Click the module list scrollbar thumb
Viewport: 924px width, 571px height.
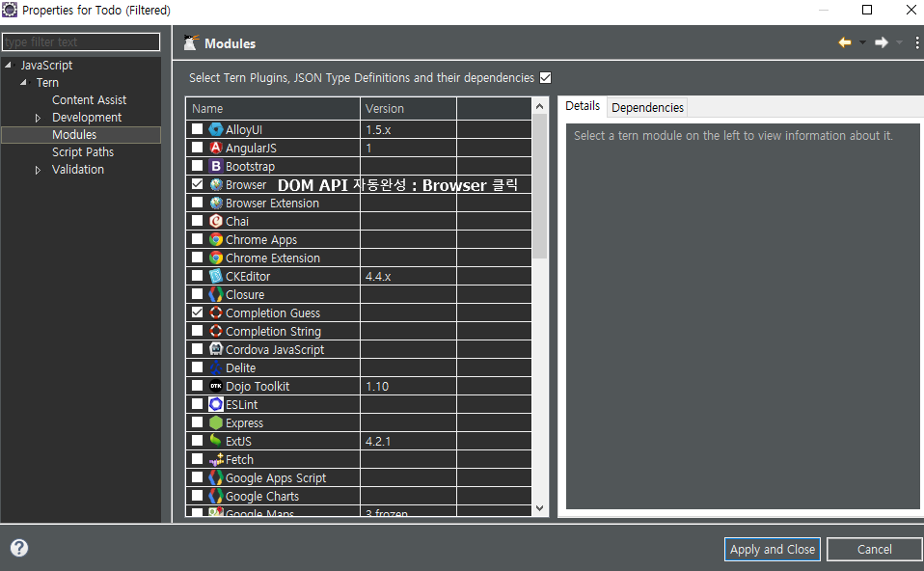[x=539, y=186]
